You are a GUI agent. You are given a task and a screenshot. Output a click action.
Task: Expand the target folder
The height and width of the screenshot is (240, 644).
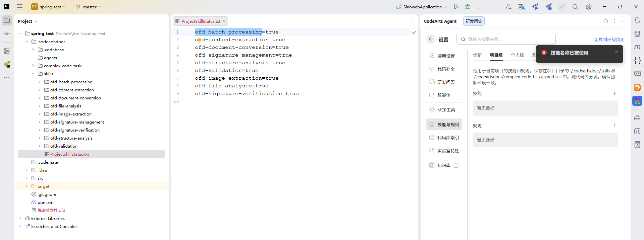[x=27, y=186]
